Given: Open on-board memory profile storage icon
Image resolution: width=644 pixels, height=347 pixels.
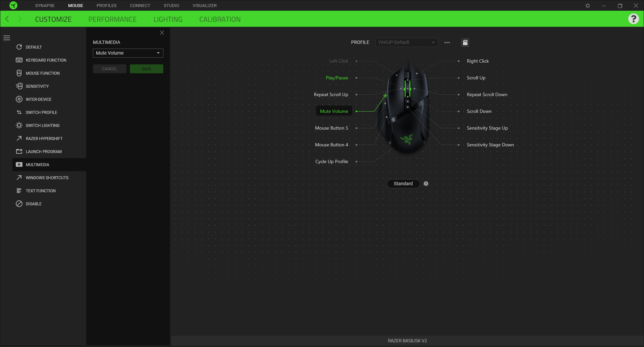Looking at the screenshot, I should (465, 43).
